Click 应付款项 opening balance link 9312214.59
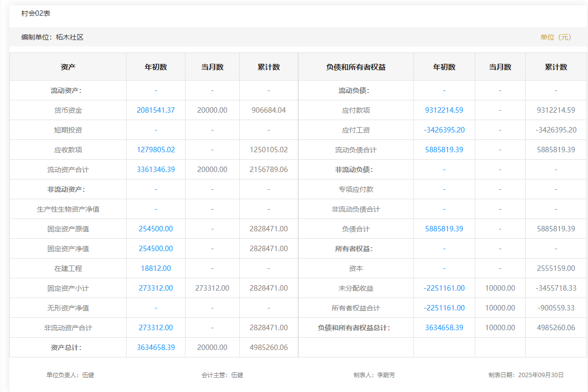 444,110
